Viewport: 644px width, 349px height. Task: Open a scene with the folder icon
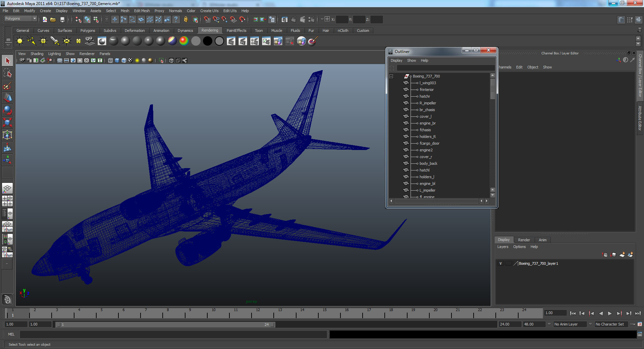pos(53,19)
